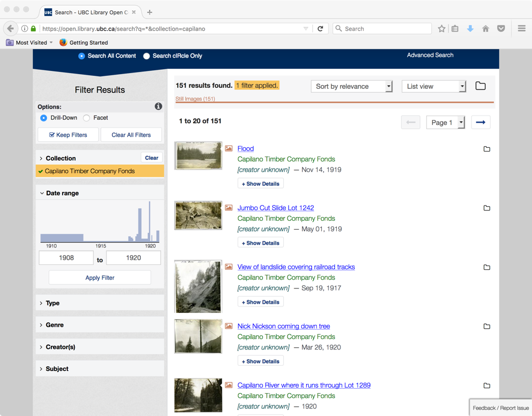532x416 pixels.
Task: Deselect Capilano Timber Company Fonds filter
Action: tap(100, 171)
